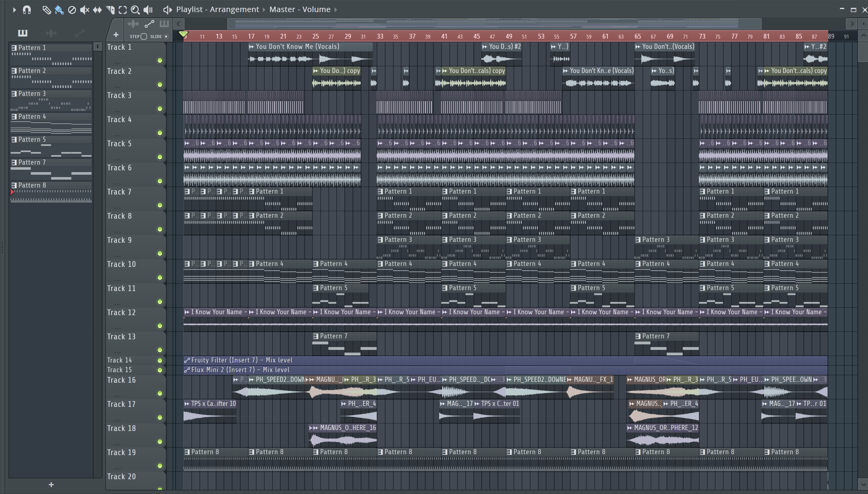Mute Track 2 with its green LED
This screenshot has width=868, height=494.
pos(160,85)
